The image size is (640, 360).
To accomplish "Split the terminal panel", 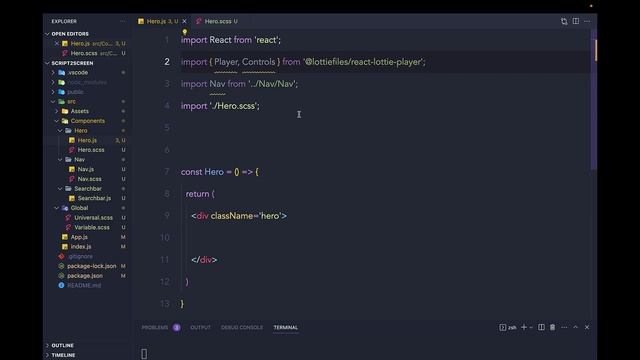I will click(x=541, y=327).
